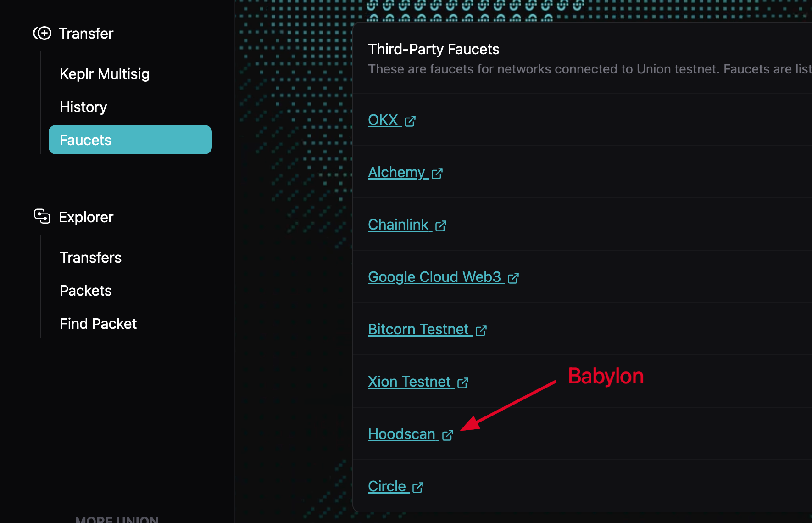Click the Explorer section icon

(42, 216)
